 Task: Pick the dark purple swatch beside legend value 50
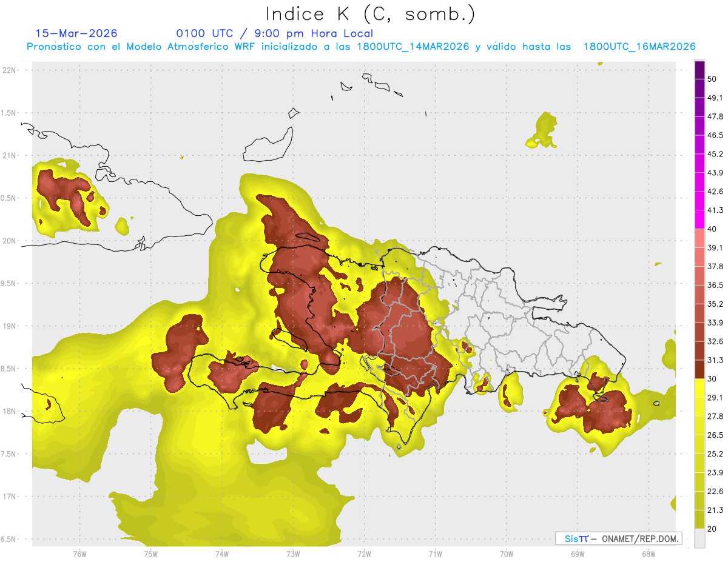pos(699,70)
